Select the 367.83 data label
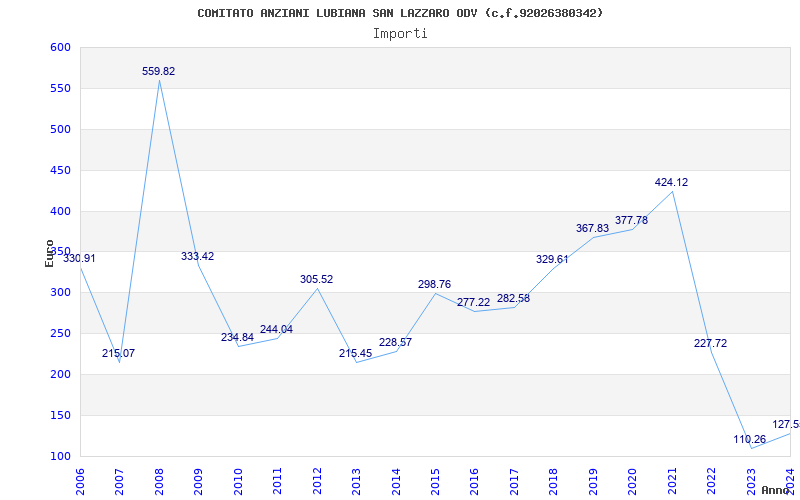The height and width of the screenshot is (500, 800). (x=592, y=228)
